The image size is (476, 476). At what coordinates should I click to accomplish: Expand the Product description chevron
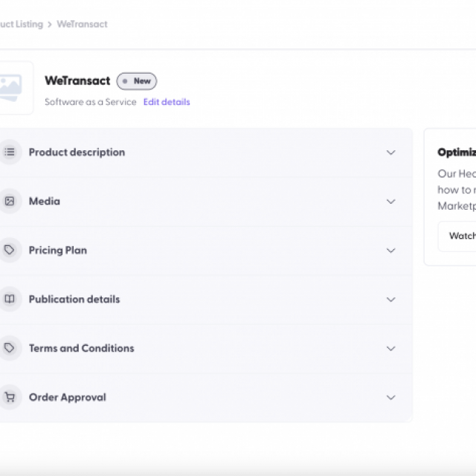click(x=391, y=152)
